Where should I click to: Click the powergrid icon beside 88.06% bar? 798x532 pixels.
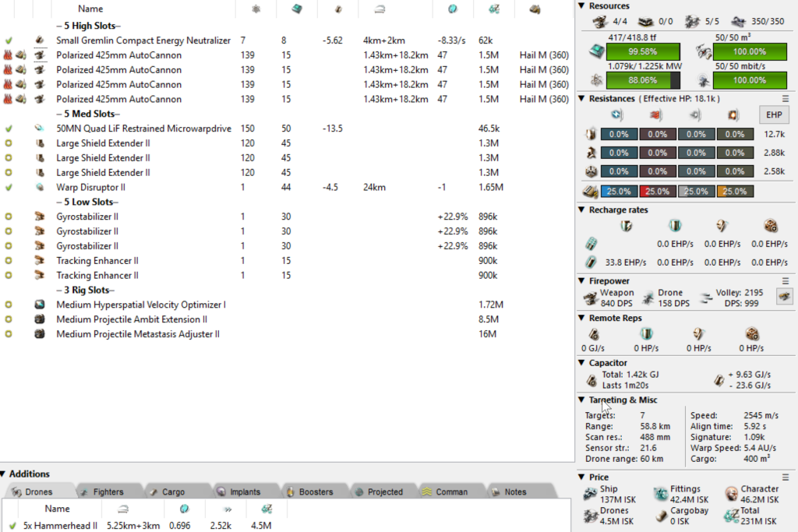[595, 80]
